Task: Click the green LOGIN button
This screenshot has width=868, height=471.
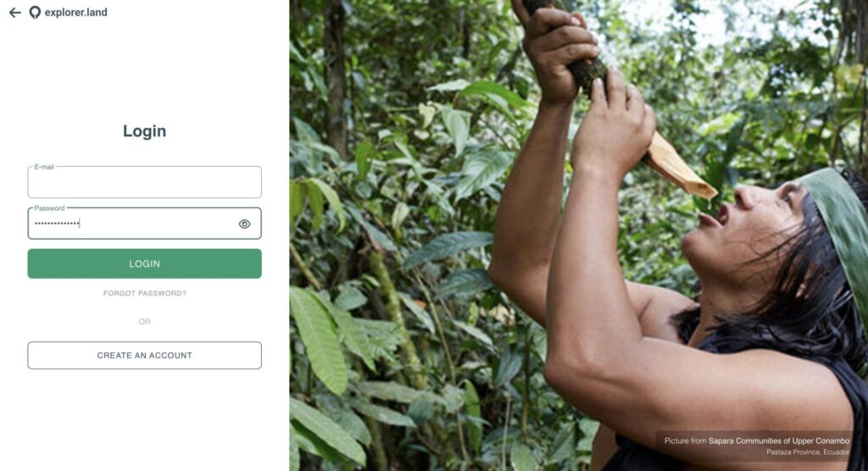Action: (x=144, y=263)
